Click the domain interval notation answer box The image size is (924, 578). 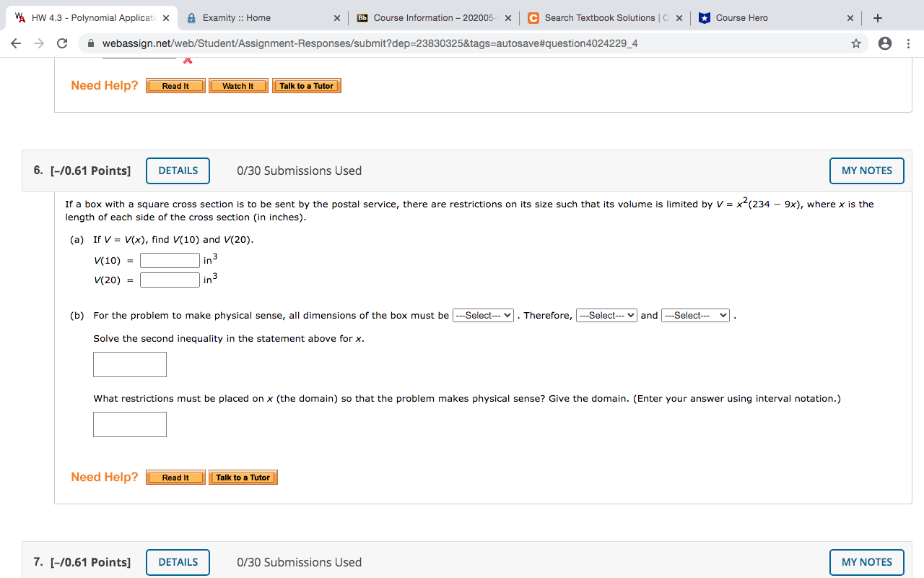[130, 424]
